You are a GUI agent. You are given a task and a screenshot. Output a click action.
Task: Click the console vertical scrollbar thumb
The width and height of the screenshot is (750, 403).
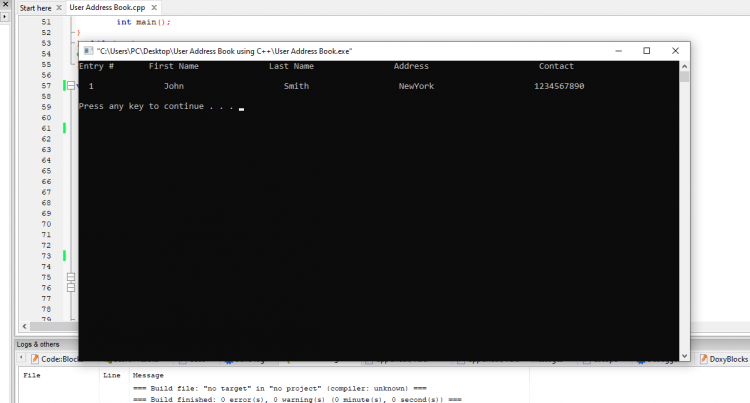pyautogui.click(x=684, y=77)
